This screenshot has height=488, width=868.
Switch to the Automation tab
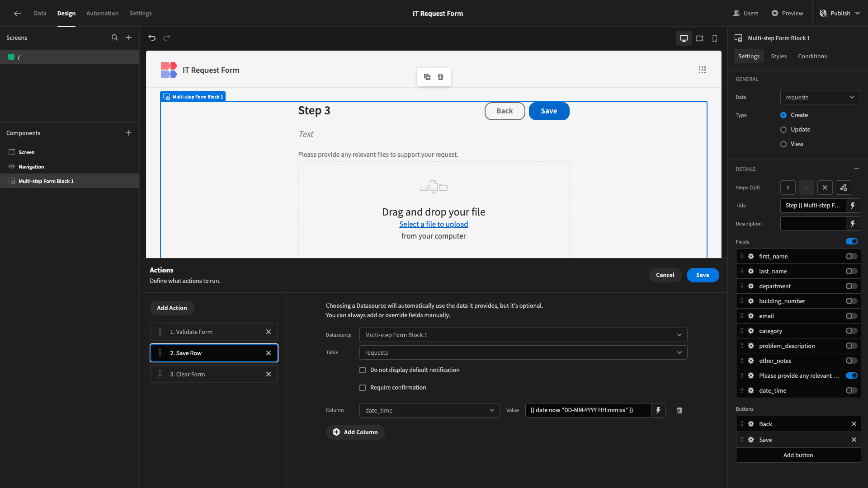click(102, 13)
